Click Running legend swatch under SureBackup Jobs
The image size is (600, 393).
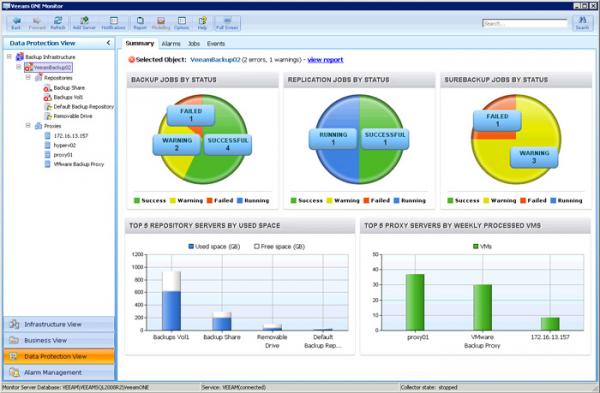click(553, 201)
